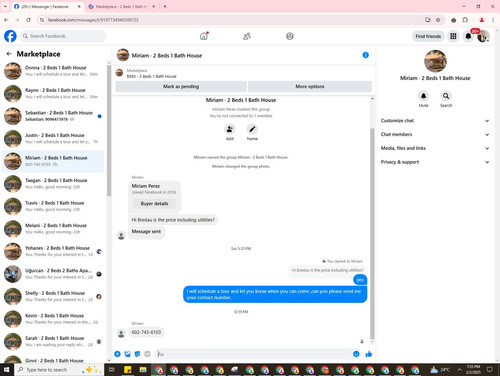Show hidden system tray icons

(459, 370)
